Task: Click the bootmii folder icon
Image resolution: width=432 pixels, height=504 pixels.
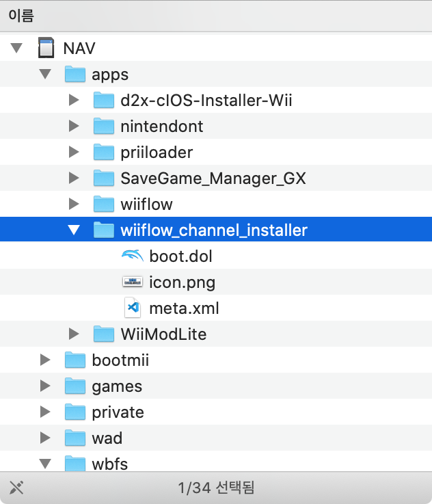Action: pos(75,360)
